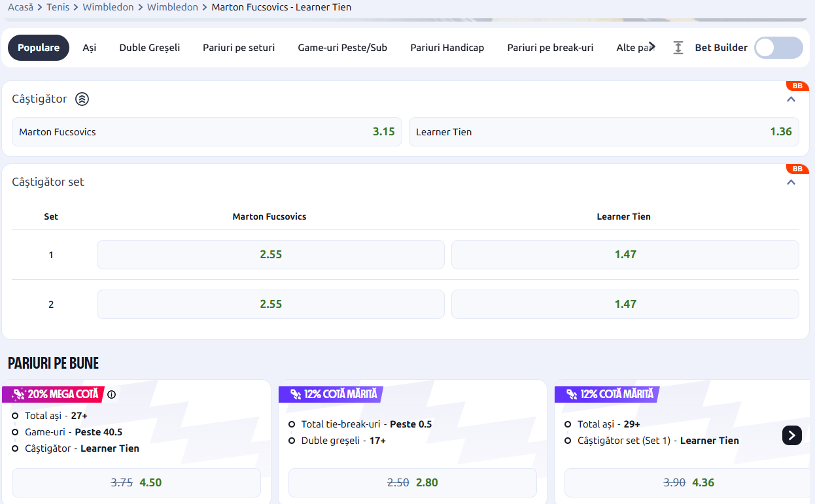This screenshot has height=504, width=815.
Task: Click the Marton Fucsovics - Learner Tien breadcrumb text
Action: click(281, 7)
